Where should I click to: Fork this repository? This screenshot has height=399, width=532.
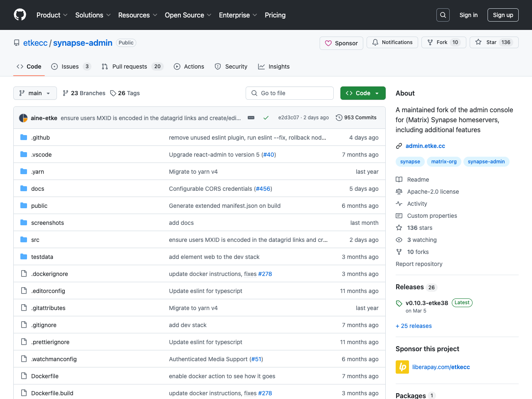point(444,42)
